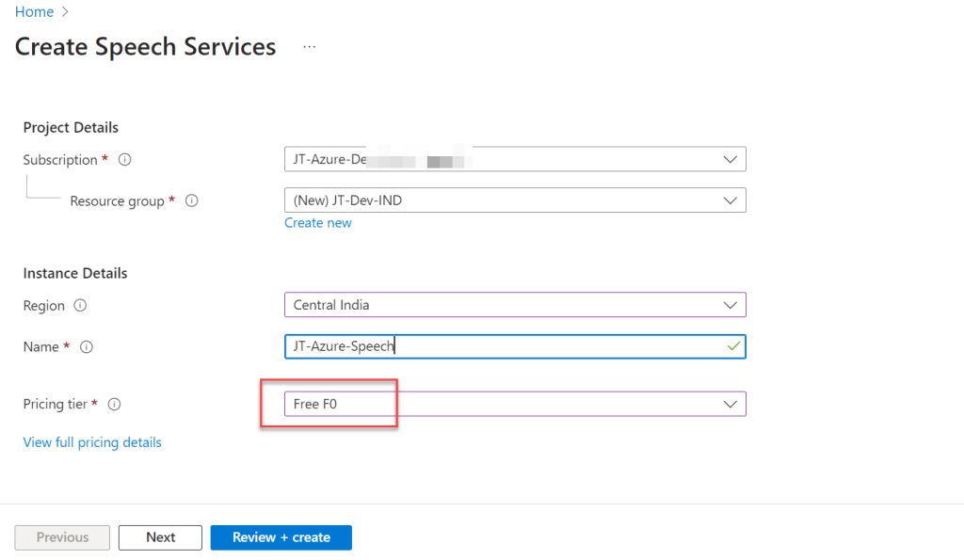The width and height of the screenshot is (964, 560).
Task: Click the Pricing tier info icon
Action: (114, 405)
